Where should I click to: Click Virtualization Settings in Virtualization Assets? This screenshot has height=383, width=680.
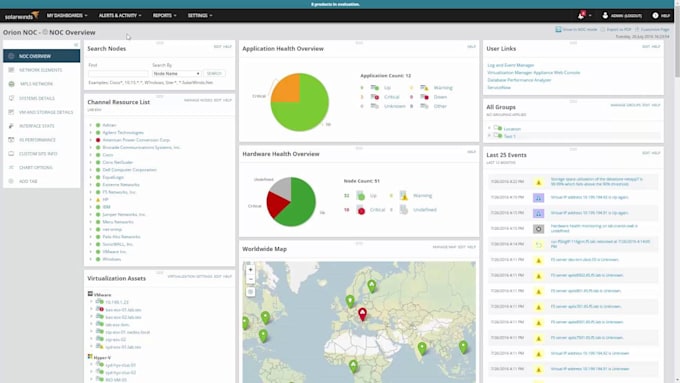(x=190, y=276)
